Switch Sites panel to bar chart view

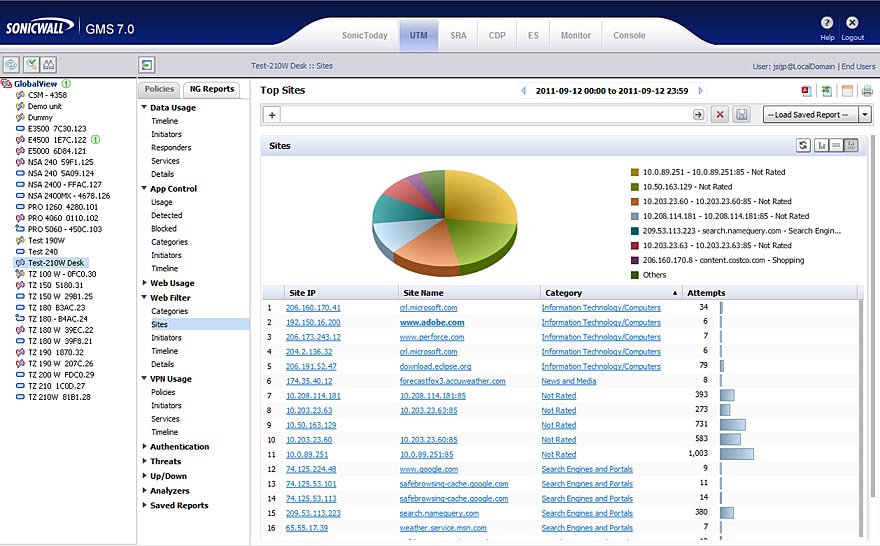coord(822,145)
